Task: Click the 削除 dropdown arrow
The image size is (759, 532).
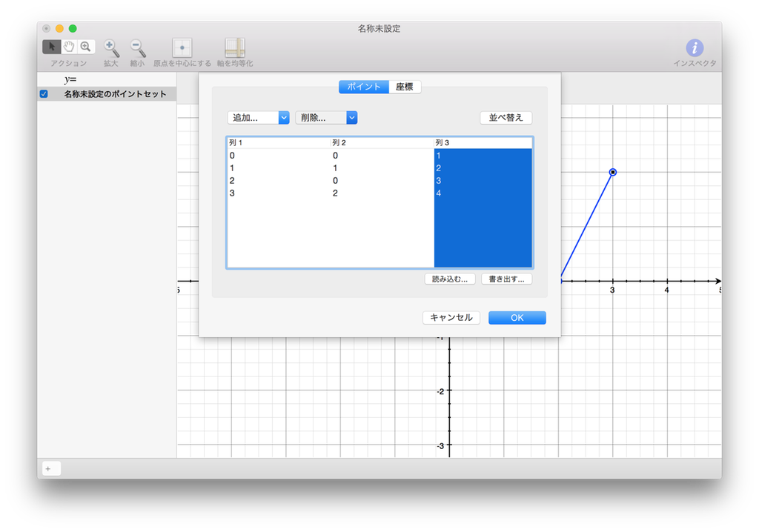Action: [352, 117]
